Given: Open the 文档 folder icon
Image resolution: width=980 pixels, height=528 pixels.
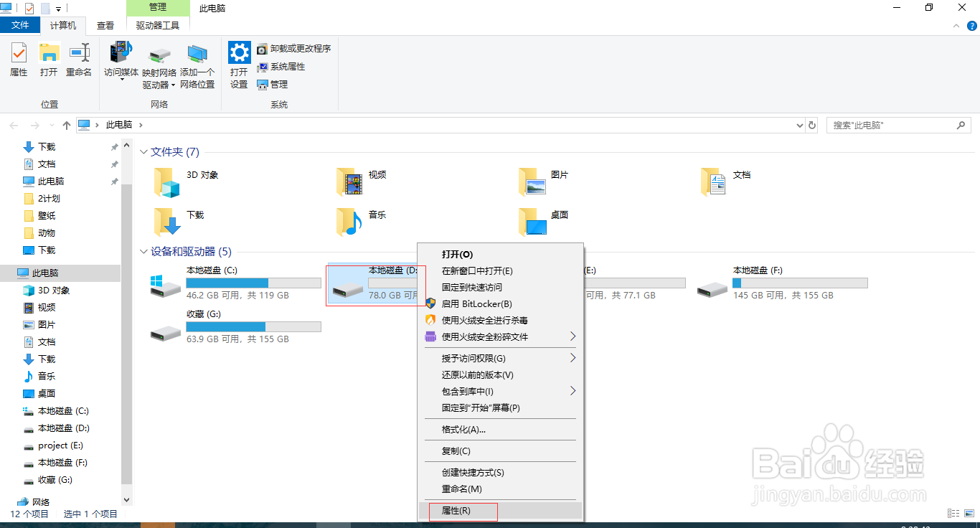Looking at the screenshot, I should point(714,182).
